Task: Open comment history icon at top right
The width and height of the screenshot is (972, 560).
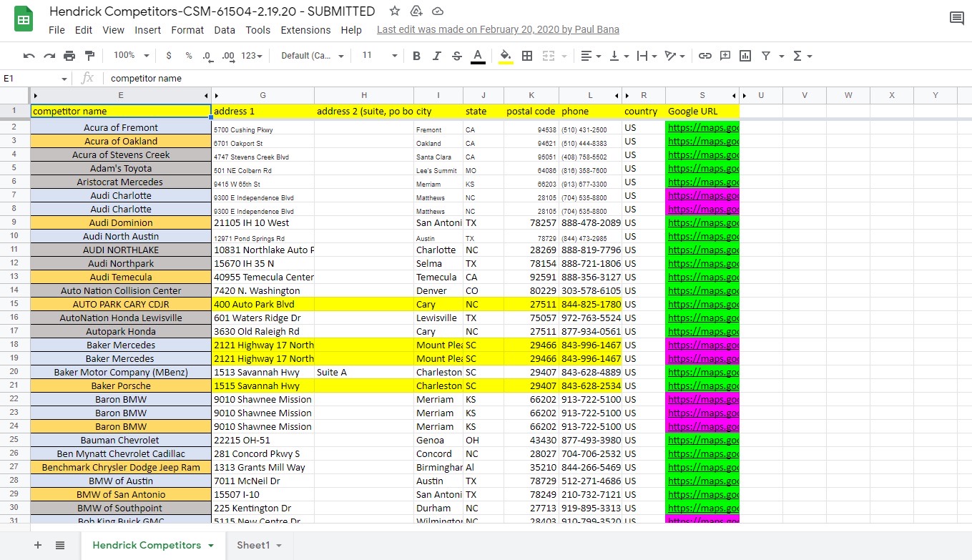Action: 956,19
